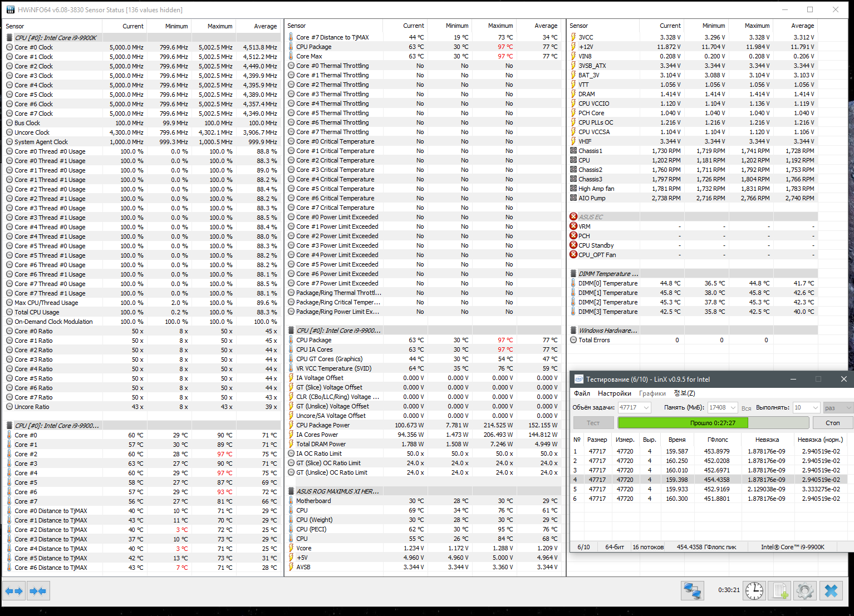The image size is (854, 616).
Task: Open sensor settings with the gear icon
Action: tap(804, 590)
